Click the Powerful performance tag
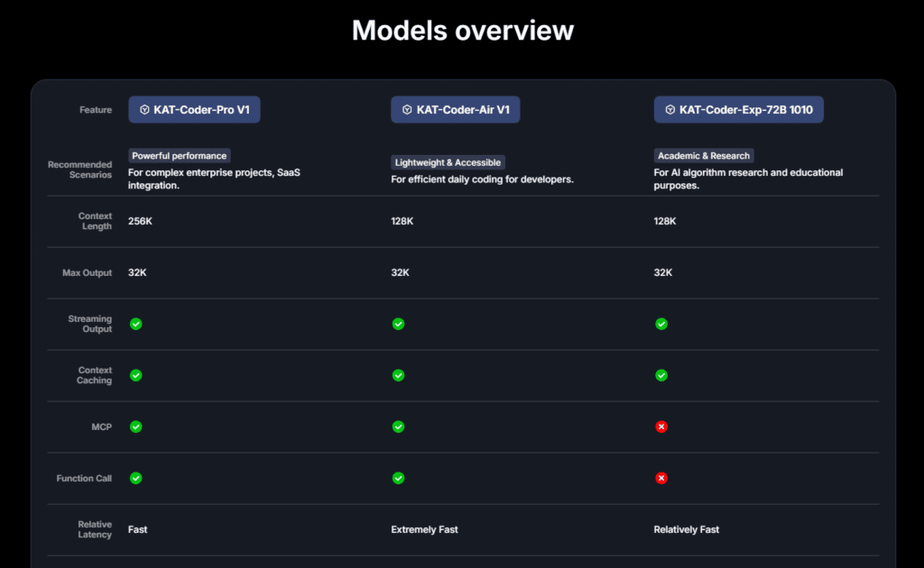 tap(180, 156)
